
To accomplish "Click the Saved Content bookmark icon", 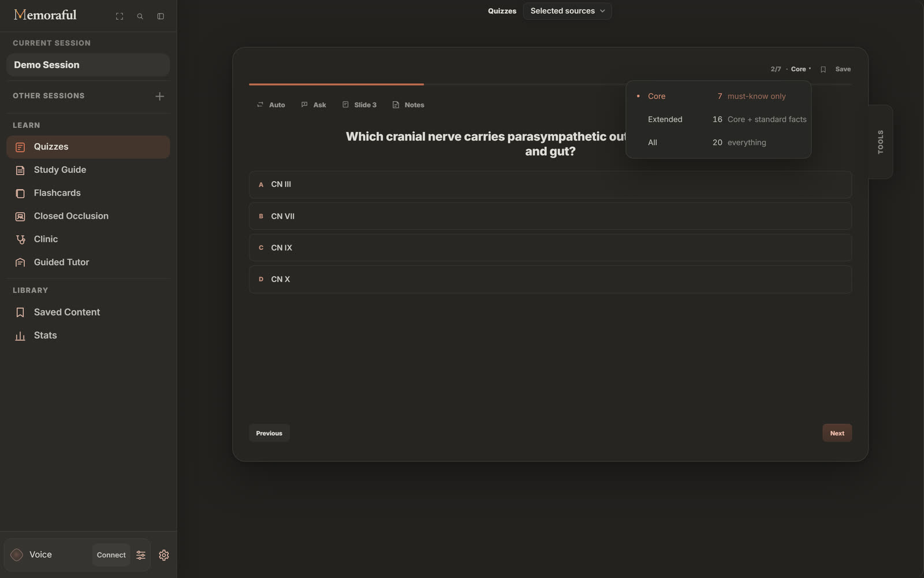I will point(20,312).
